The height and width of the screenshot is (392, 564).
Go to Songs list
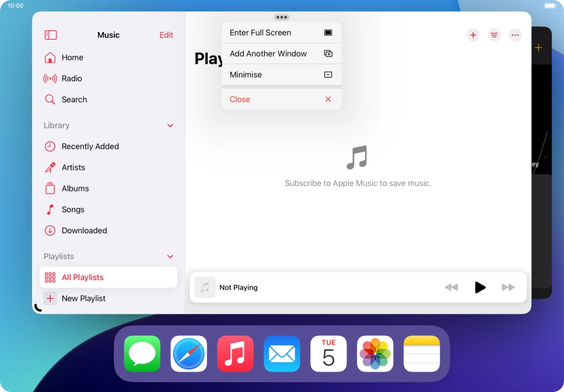click(72, 209)
